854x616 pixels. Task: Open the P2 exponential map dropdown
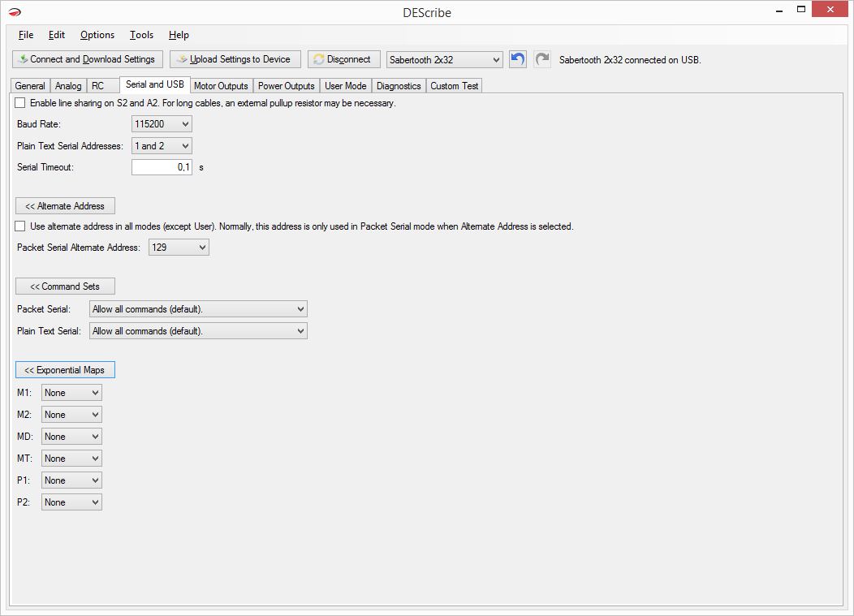point(71,502)
